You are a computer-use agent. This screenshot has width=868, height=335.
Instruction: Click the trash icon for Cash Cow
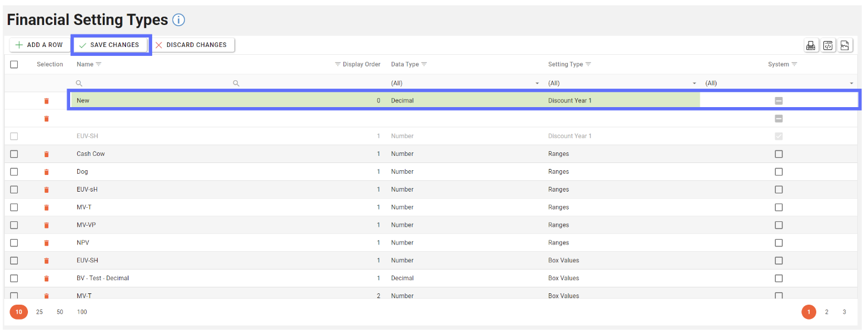[46, 154]
